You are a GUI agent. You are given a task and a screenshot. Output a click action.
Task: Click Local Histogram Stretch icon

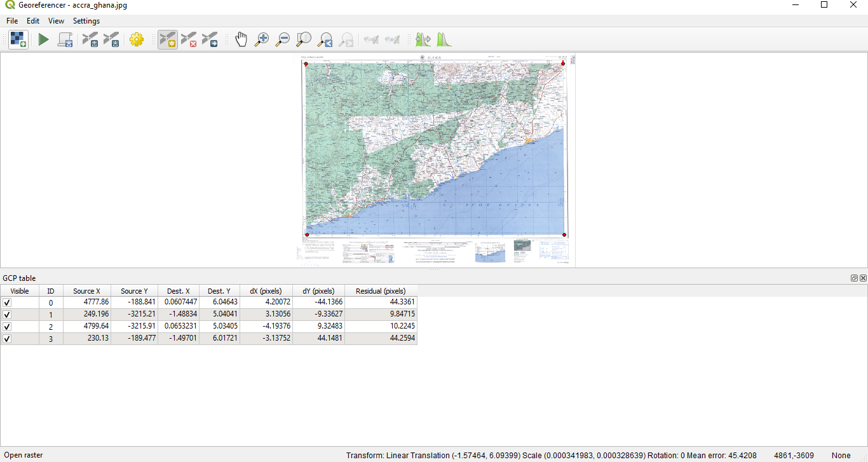tap(444, 40)
